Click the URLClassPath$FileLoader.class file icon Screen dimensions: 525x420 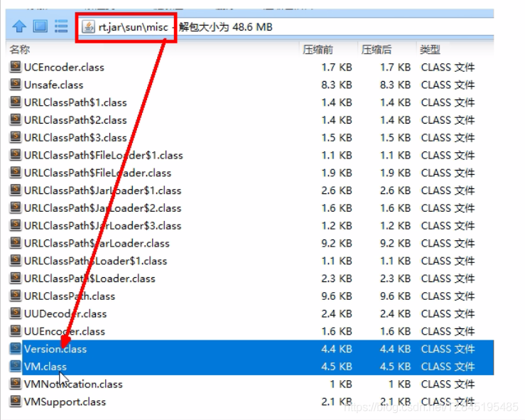coord(15,172)
